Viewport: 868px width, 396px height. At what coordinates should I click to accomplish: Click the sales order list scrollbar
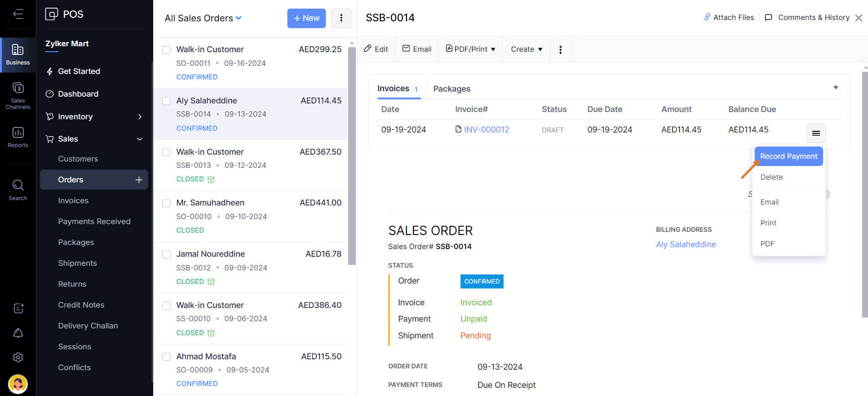coord(352,154)
